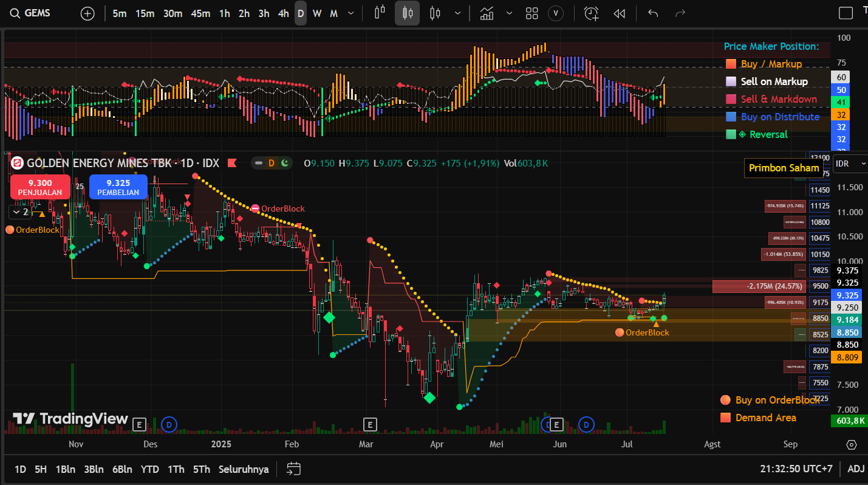This screenshot has height=485, width=868.
Task: Click the green 603,8K volume label
Action: tap(849, 421)
